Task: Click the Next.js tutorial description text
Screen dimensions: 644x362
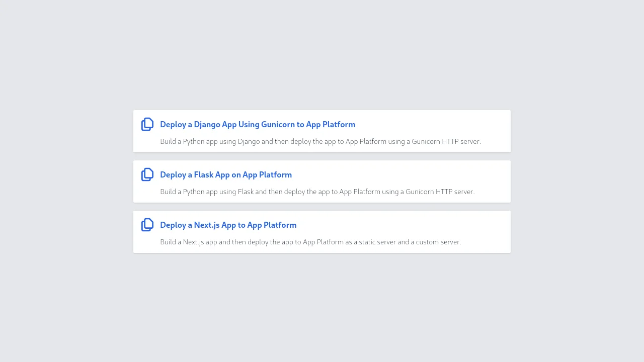Action: point(310,242)
